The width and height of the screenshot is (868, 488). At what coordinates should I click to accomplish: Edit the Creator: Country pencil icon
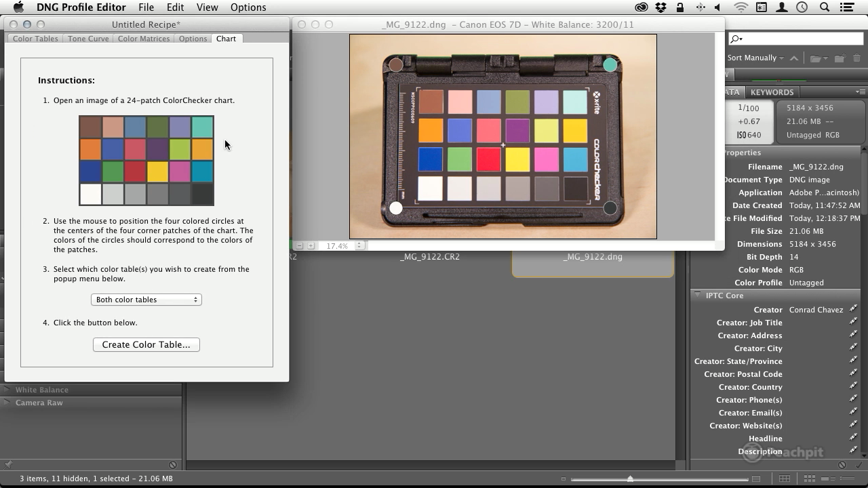point(854,386)
